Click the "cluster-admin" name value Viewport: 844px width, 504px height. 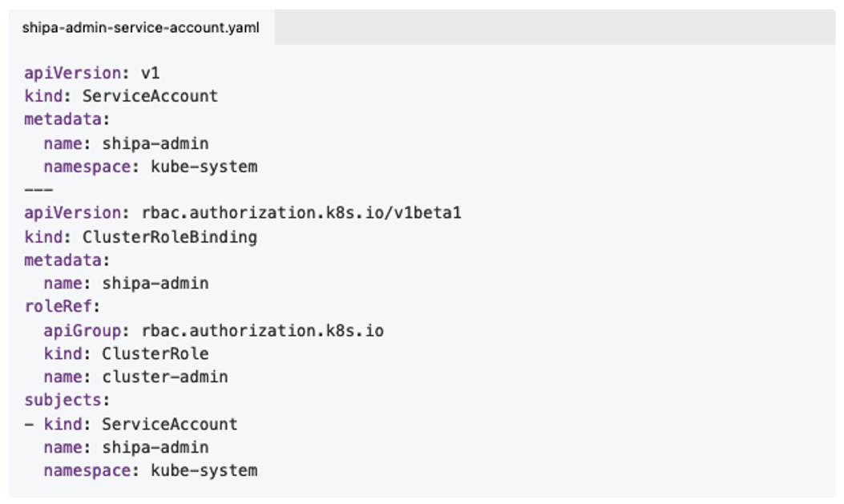pos(165,377)
